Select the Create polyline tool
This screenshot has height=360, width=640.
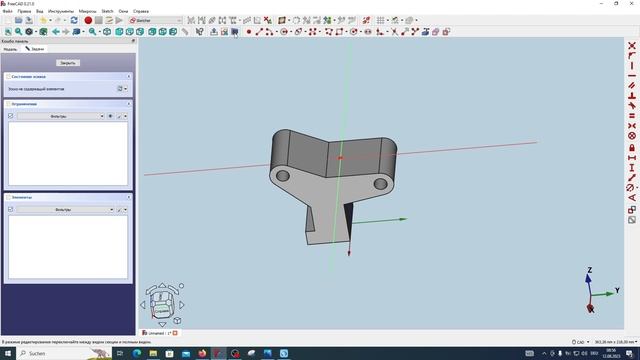pos(329,32)
